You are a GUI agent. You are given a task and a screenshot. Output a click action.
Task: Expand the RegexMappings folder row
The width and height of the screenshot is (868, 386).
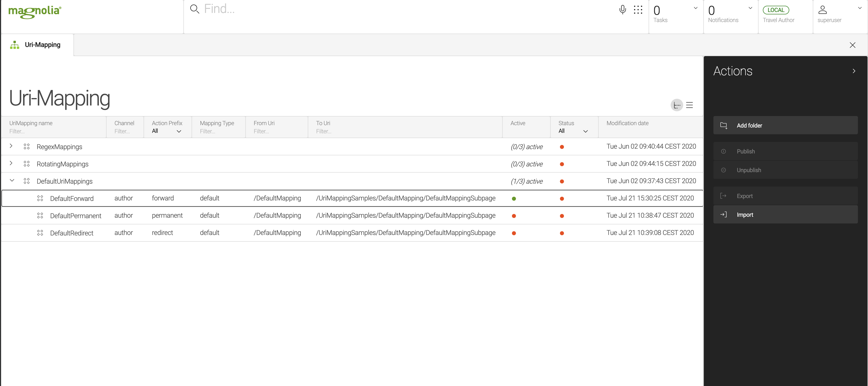coord(11,146)
